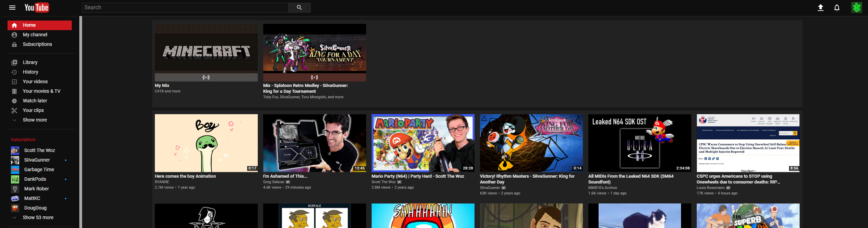Image resolution: width=868 pixels, height=228 pixels.
Task: Open the Your clips item
Action: pyautogui.click(x=40, y=111)
